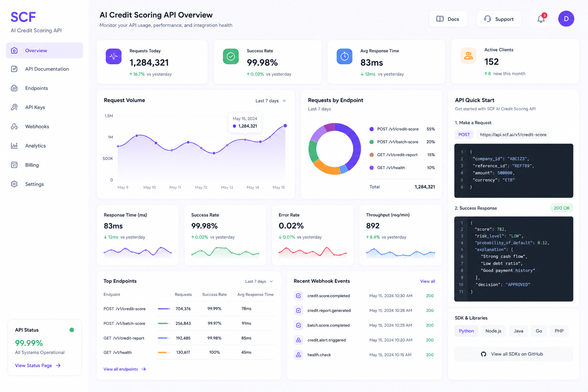Click the green API Status indicator dot
Viewport: 588px width, 392px height.
(72, 330)
